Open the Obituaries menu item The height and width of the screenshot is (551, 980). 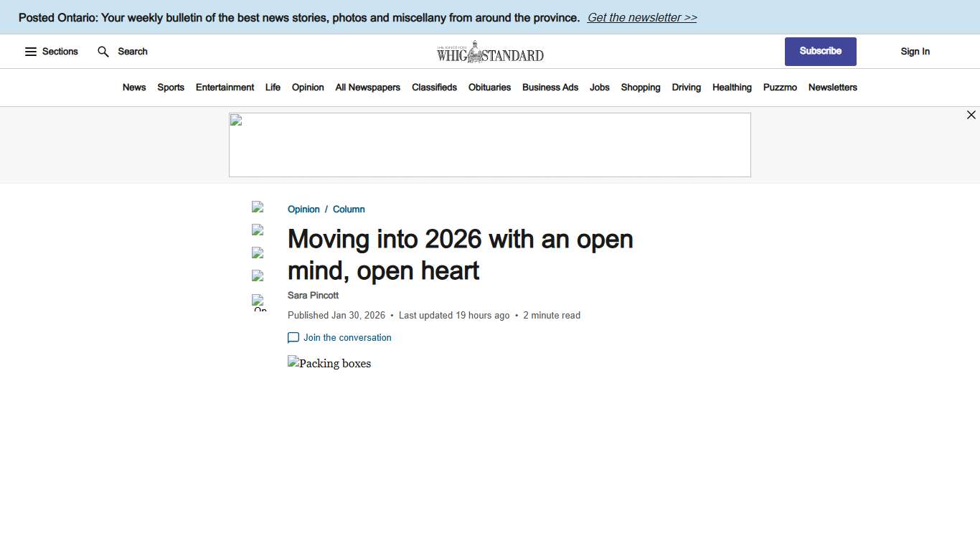[x=489, y=87]
